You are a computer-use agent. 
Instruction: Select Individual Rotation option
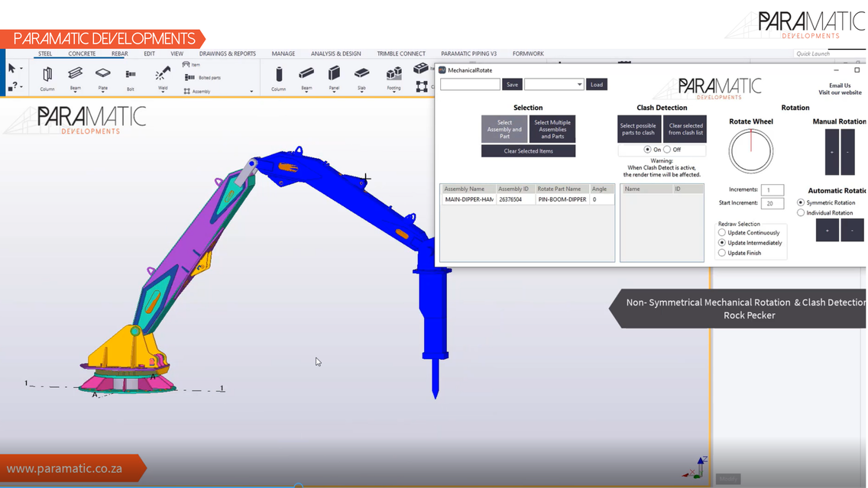(x=801, y=212)
